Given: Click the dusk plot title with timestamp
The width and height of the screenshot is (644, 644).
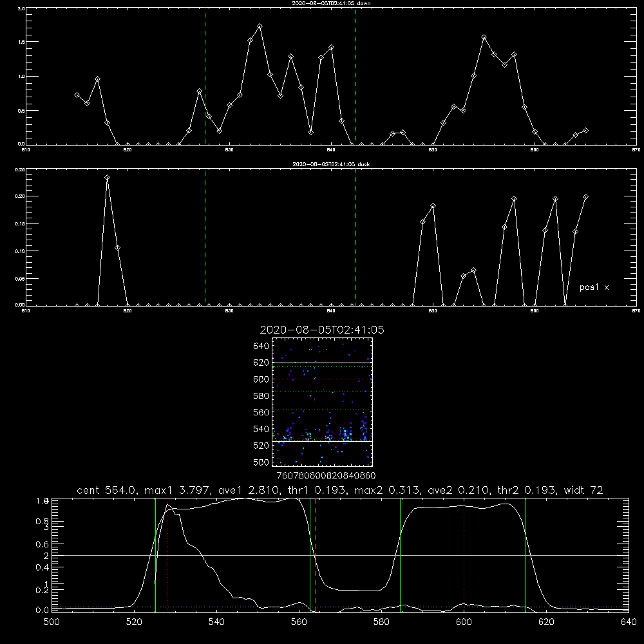Looking at the screenshot, I should (331, 164).
